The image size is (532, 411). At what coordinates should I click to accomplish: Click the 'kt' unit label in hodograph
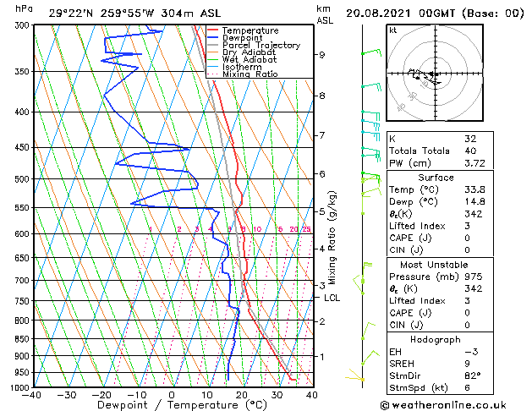pos(393,30)
